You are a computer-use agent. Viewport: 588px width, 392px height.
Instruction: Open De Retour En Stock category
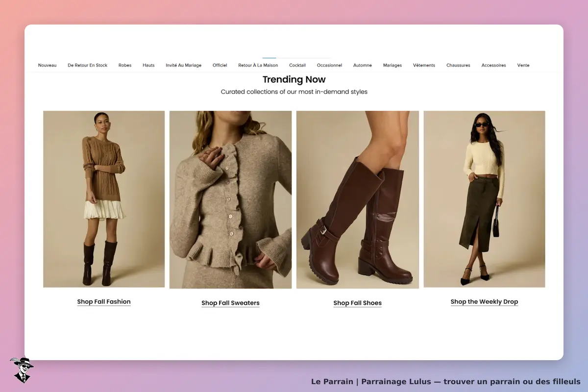point(87,65)
